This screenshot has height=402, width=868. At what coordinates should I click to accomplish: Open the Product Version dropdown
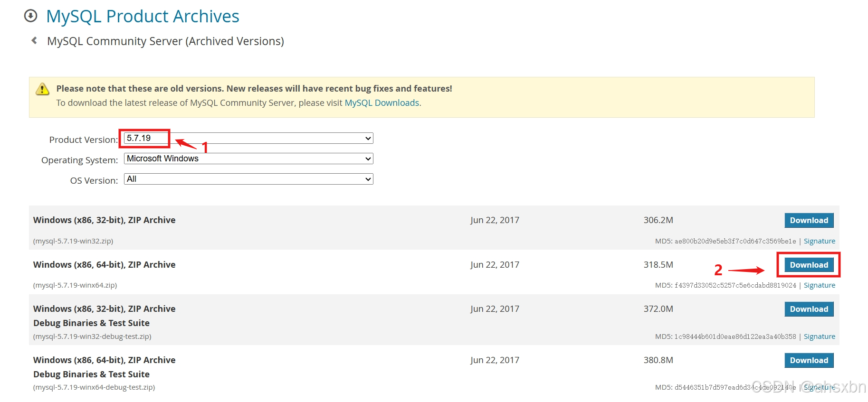[x=248, y=138]
